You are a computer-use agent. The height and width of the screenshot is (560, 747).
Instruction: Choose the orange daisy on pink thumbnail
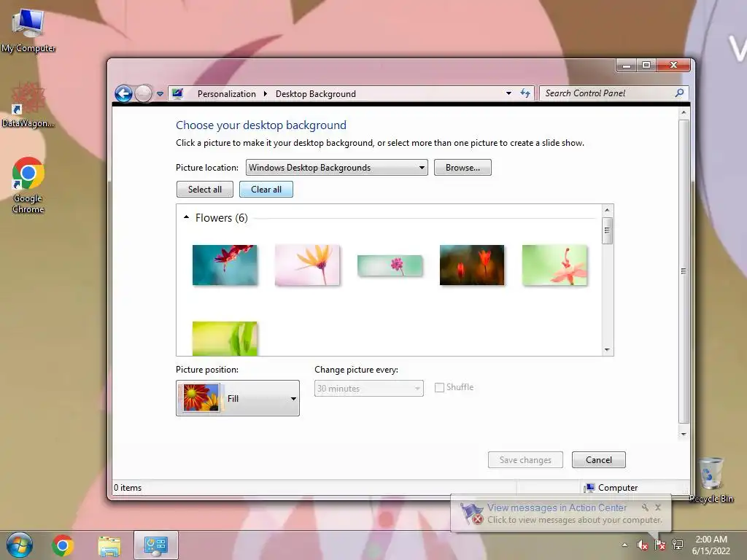coord(307,265)
